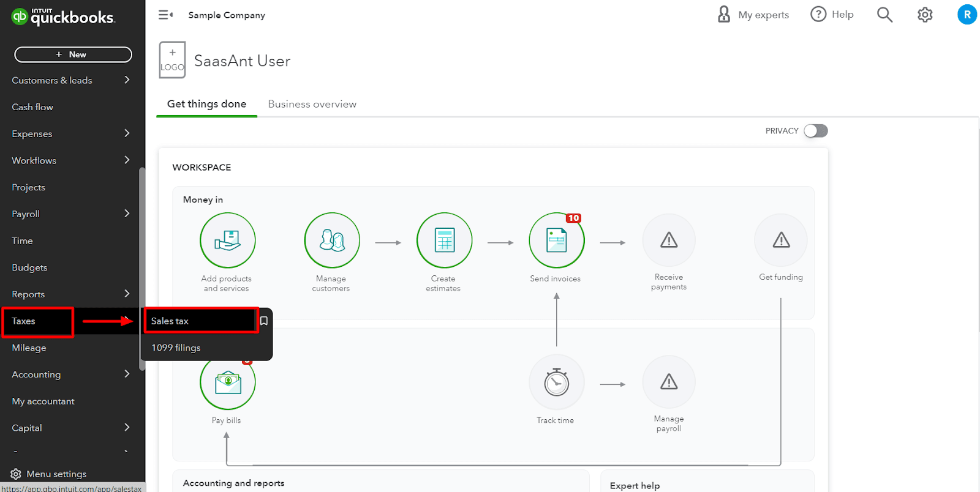Click the Capital menu label
The width and height of the screenshot is (980, 492).
click(27, 428)
